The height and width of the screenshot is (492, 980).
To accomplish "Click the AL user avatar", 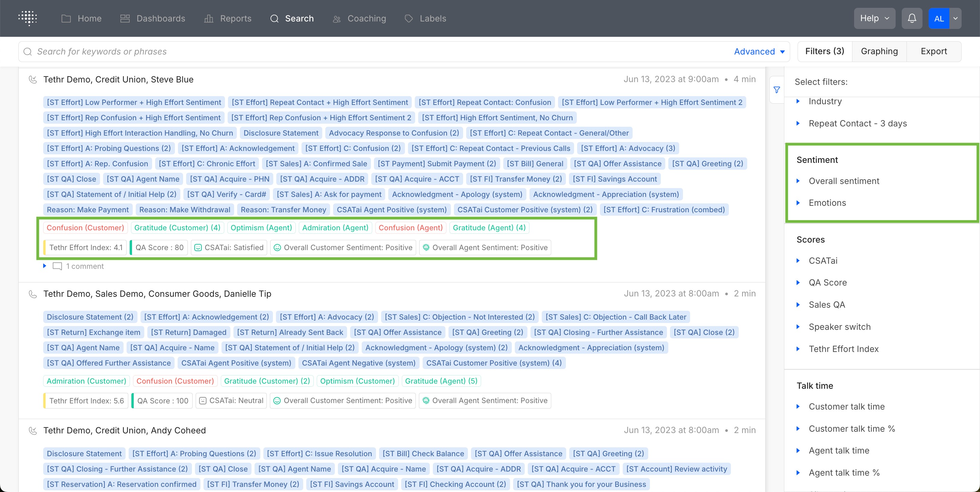I will coord(938,18).
